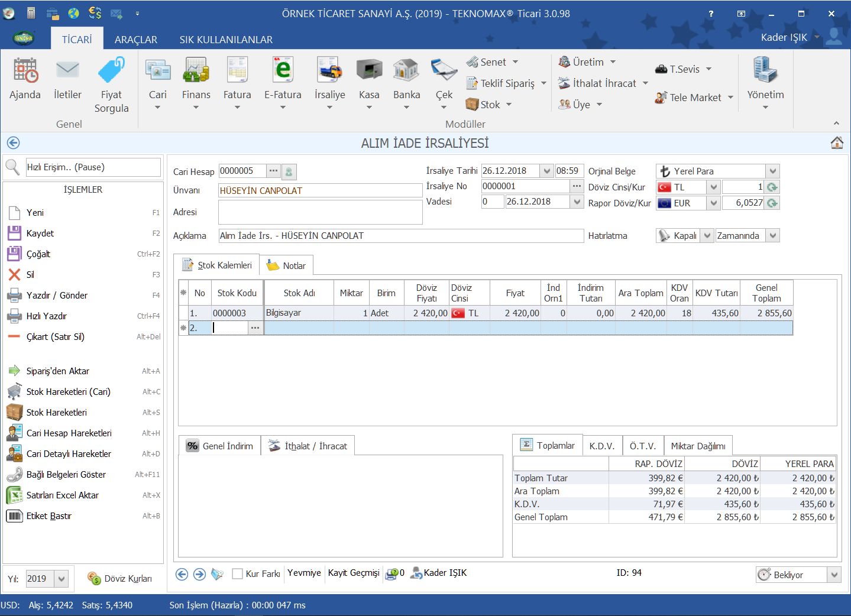Image resolution: width=851 pixels, height=616 pixels.
Task: Open Döviz Kurları exchange rates
Action: coord(120,579)
